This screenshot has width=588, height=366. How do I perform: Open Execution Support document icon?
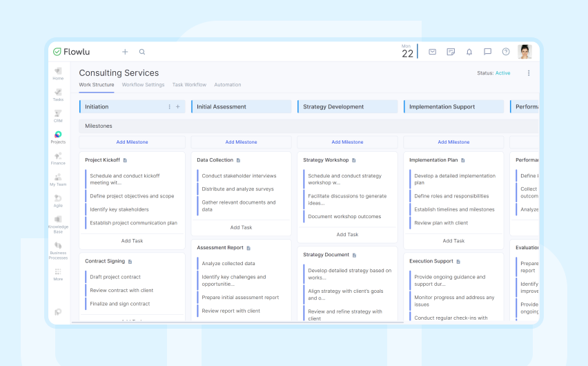459,261
